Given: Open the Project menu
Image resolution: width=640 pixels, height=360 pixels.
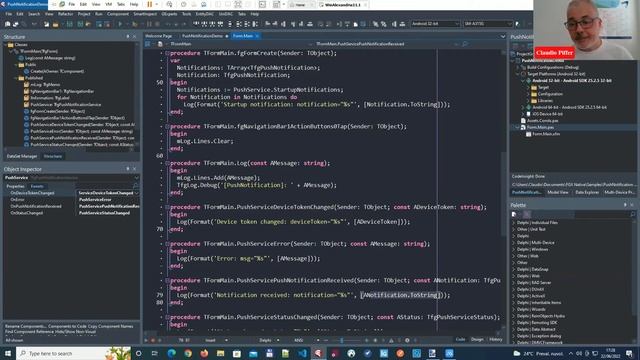Looking at the screenshot, I should (84, 14).
